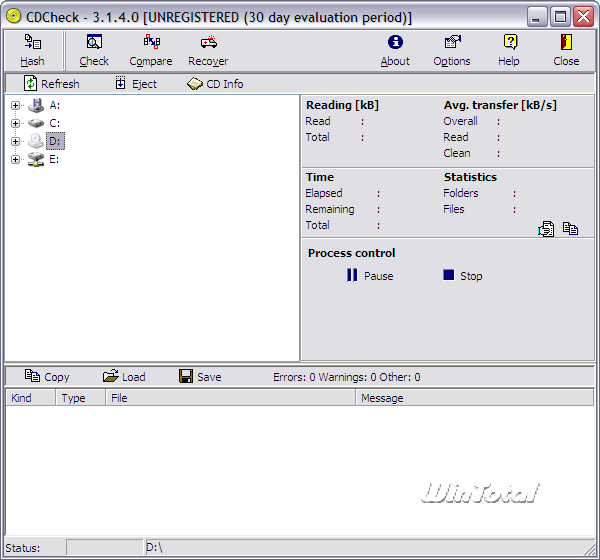Click the Errors Warnings Other counter text
The image size is (600, 560).
click(347, 377)
